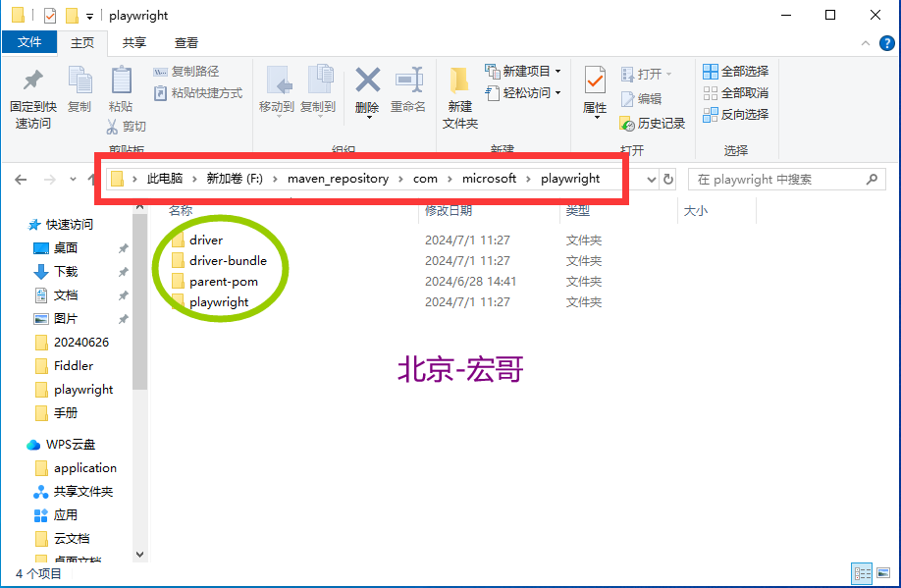The height and width of the screenshot is (588, 901).
Task: Collapse the ribbon with the chevron
Action: pyautogui.click(x=866, y=43)
